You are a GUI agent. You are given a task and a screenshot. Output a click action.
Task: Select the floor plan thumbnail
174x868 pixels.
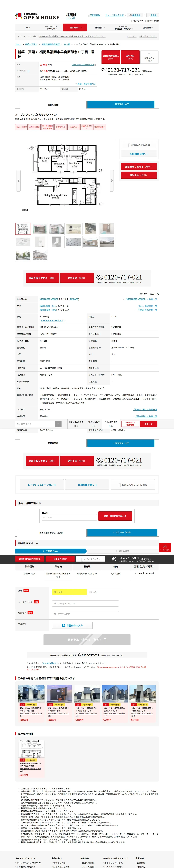(x=23, y=229)
